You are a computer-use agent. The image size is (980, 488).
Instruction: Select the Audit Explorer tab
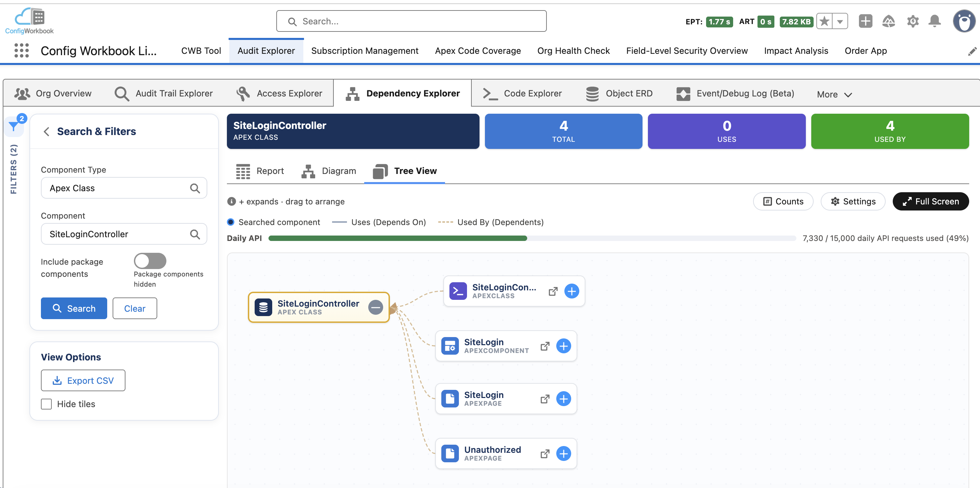point(266,51)
